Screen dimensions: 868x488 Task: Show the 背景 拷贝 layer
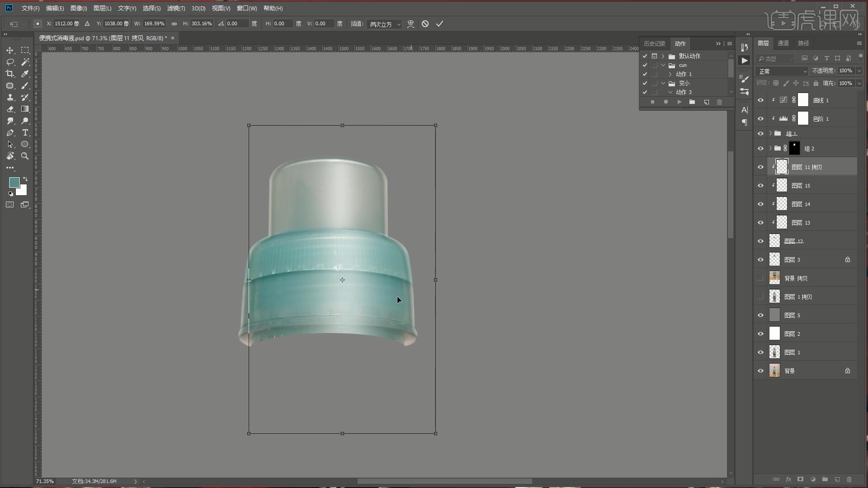760,278
